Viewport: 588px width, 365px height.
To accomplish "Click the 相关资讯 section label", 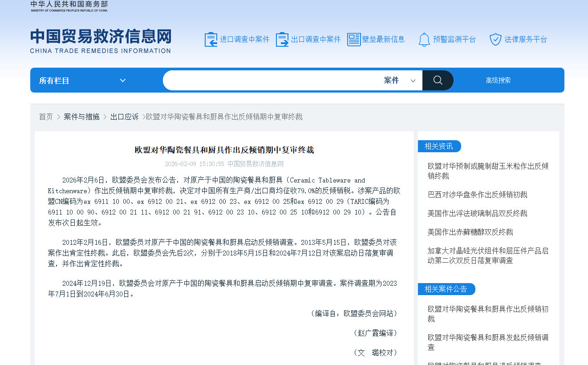I will tap(438, 146).
